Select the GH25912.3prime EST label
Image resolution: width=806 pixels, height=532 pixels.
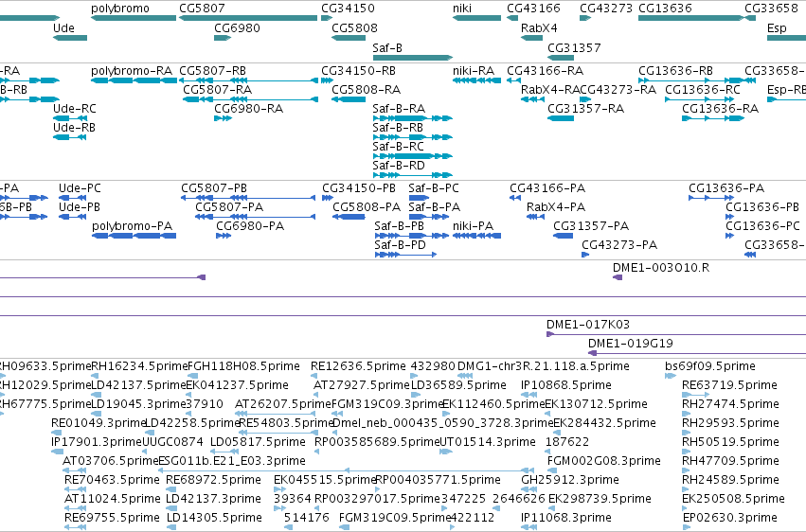click(x=570, y=480)
